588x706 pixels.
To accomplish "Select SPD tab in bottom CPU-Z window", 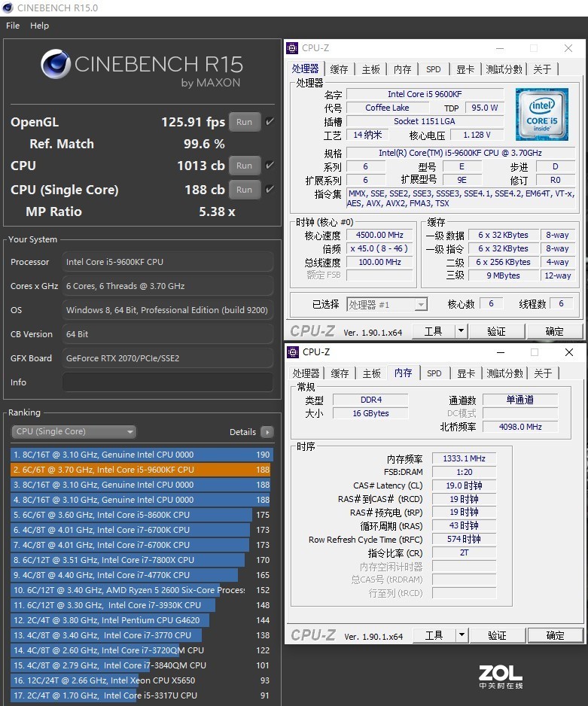I will click(x=434, y=373).
